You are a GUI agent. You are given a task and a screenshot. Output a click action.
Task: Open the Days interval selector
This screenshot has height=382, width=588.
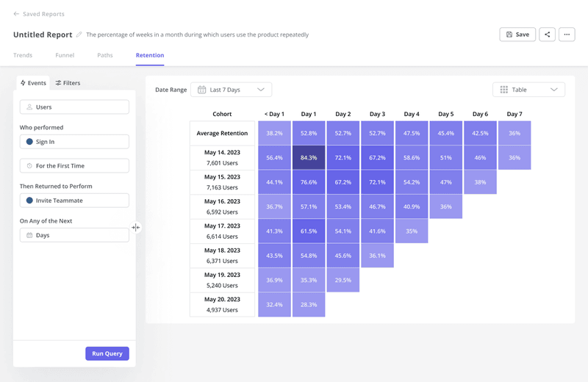[74, 235]
